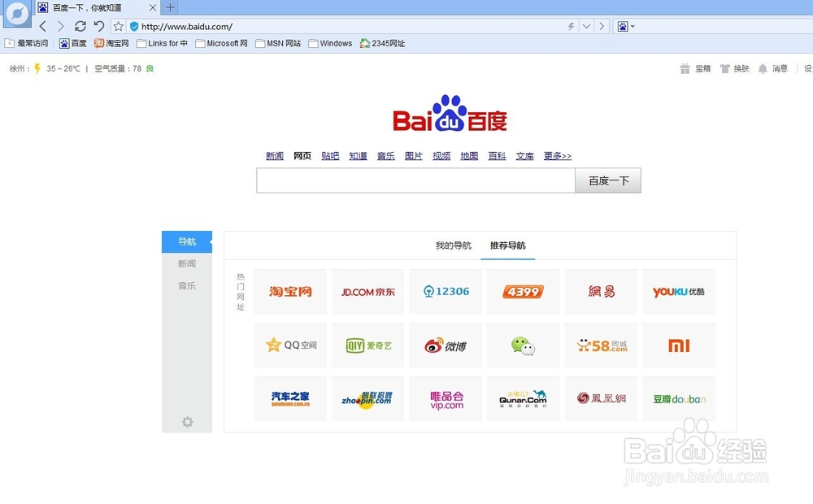Open the 知道 link
This screenshot has width=813, height=504.
(x=358, y=155)
